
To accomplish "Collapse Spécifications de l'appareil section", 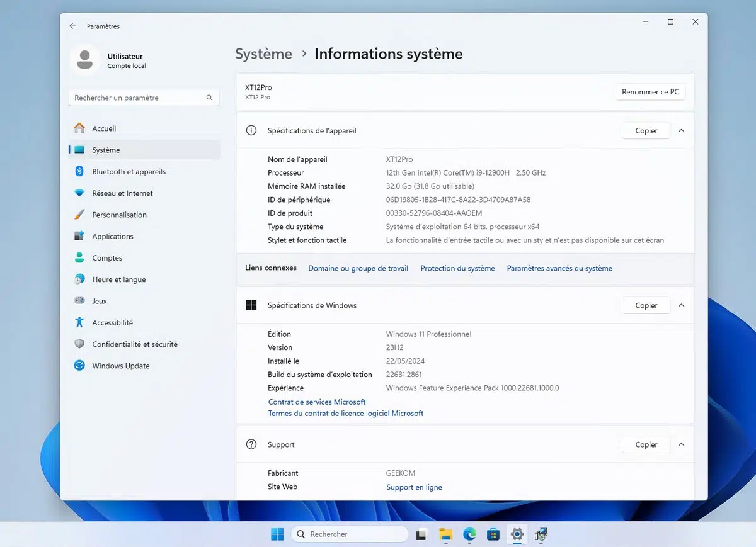I will pos(681,131).
